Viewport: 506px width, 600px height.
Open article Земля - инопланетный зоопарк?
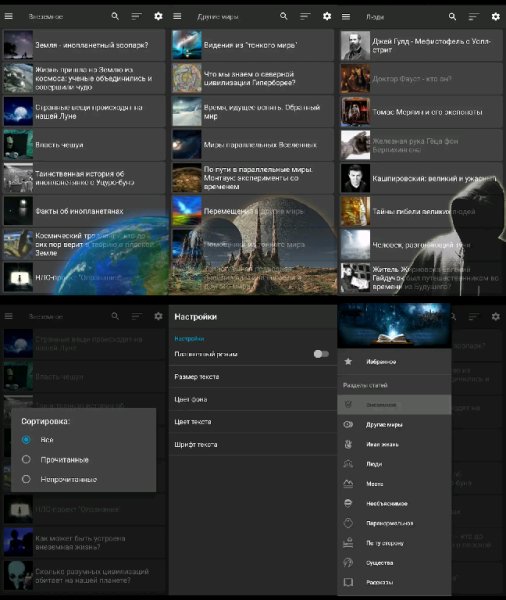tap(84, 45)
